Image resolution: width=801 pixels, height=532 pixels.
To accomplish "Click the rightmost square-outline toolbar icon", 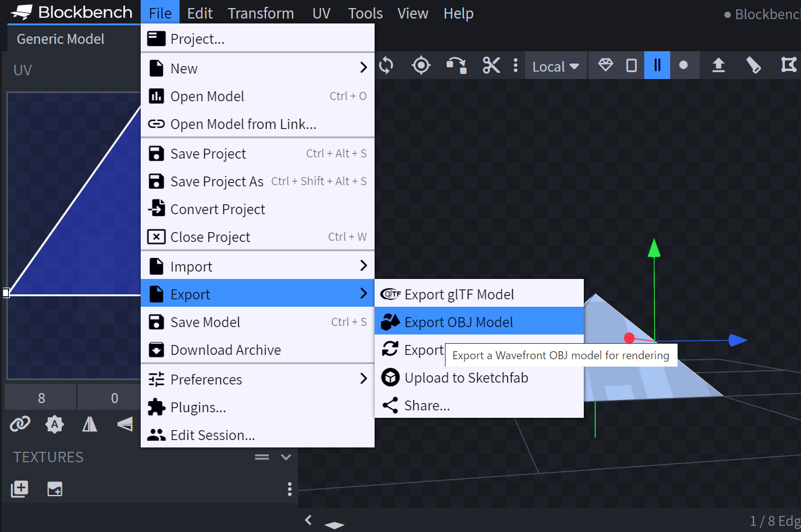I will click(x=788, y=65).
